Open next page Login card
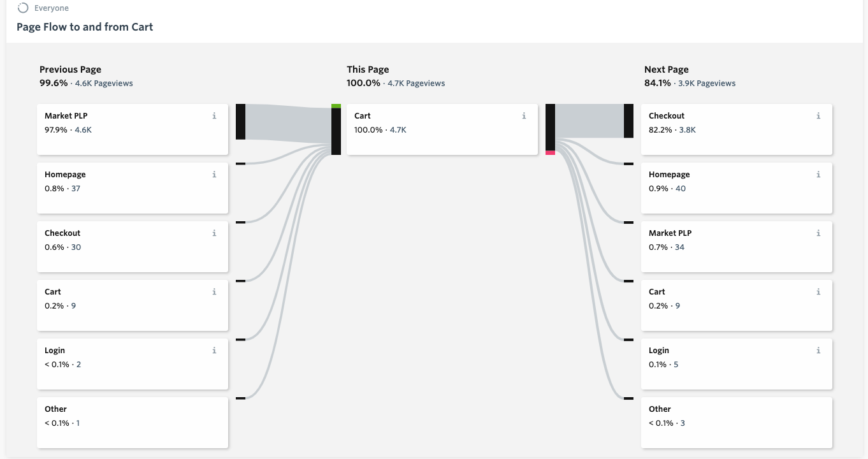 point(737,364)
